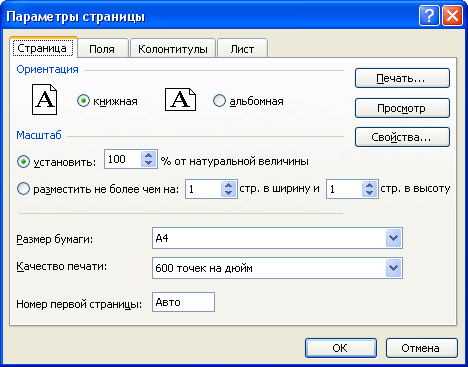Screen dimensions: 468x367
Task: Open the Размер бумаги dropdown
Action: (x=393, y=238)
